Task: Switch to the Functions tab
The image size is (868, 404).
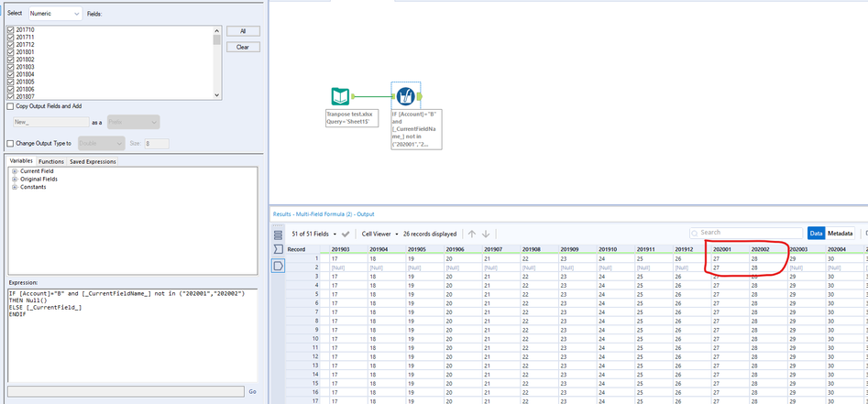Action: coord(50,161)
